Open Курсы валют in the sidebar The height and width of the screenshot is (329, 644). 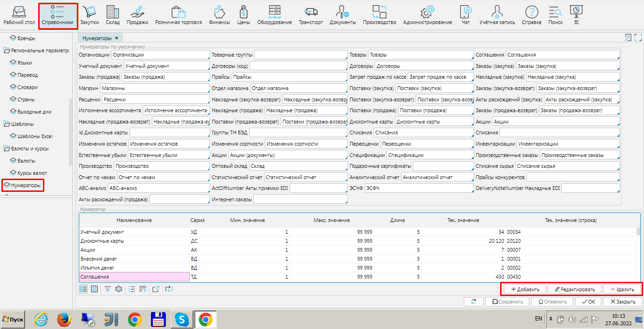click(32, 173)
